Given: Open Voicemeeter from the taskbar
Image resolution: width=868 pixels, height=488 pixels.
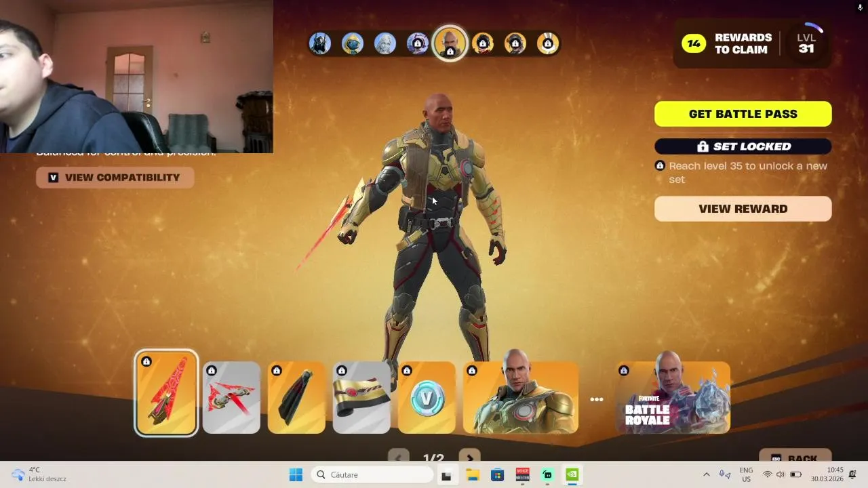Looking at the screenshot, I should click(x=522, y=475).
